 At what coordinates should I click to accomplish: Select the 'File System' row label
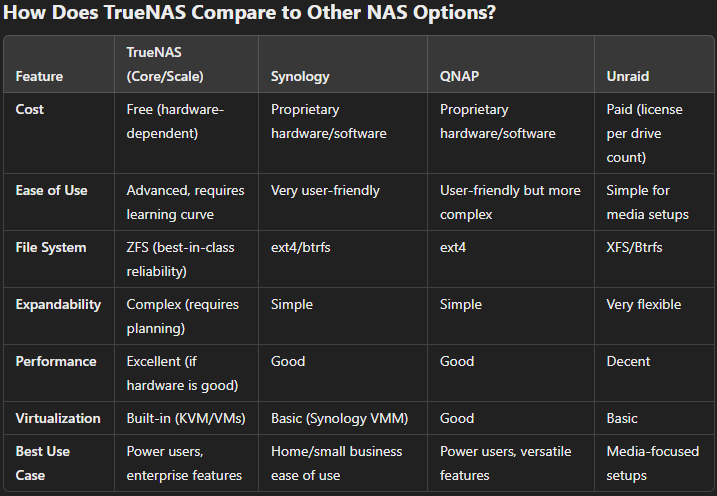coord(51,247)
